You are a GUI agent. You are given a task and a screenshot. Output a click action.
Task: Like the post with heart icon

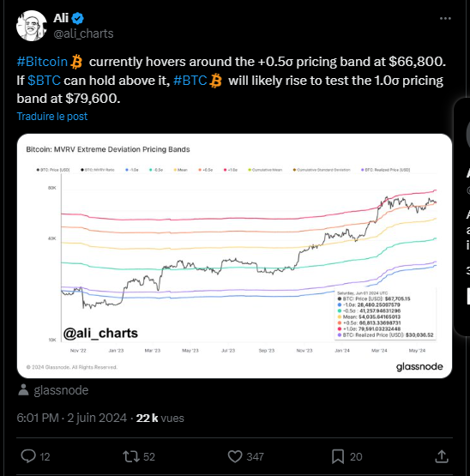[x=235, y=456]
